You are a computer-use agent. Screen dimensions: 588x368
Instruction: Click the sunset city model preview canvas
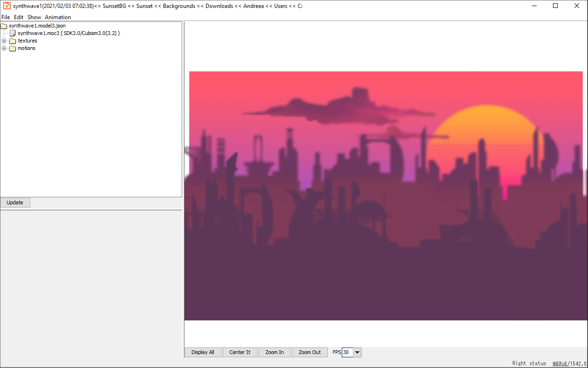tap(385, 196)
